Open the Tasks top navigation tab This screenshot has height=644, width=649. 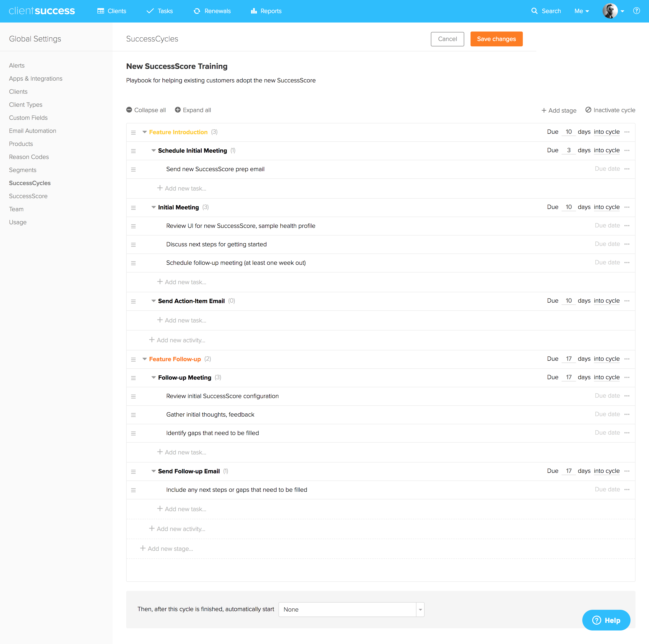(x=160, y=11)
